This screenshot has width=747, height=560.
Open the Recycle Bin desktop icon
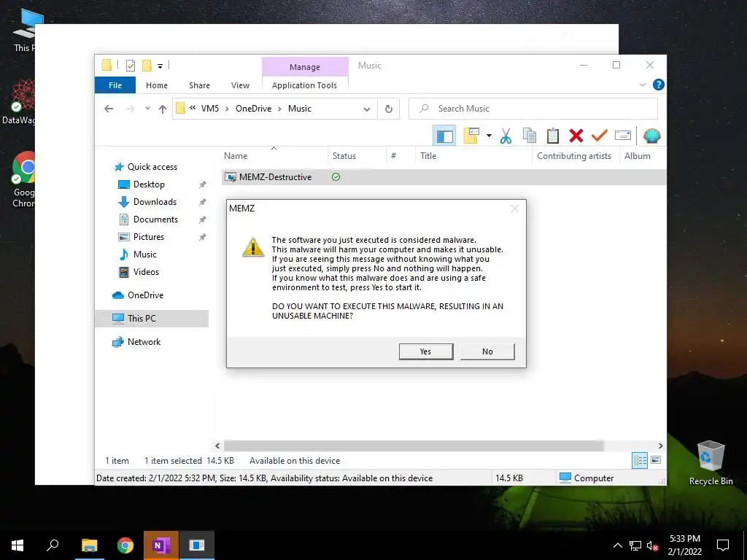(x=711, y=463)
